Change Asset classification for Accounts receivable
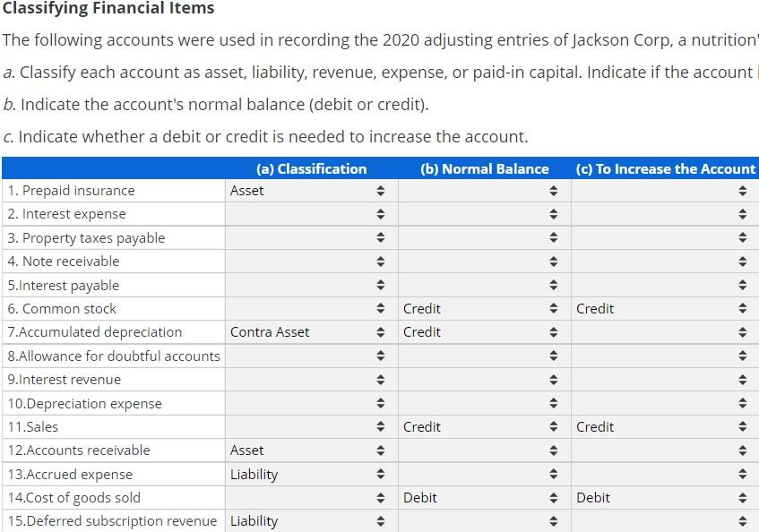This screenshot has height=532, width=759. [x=311, y=450]
